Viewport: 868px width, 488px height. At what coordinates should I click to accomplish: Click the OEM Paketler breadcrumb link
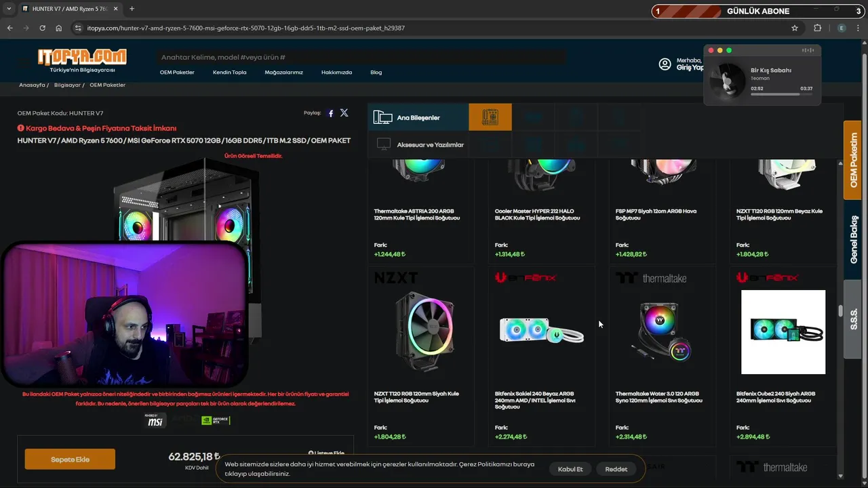tap(107, 85)
